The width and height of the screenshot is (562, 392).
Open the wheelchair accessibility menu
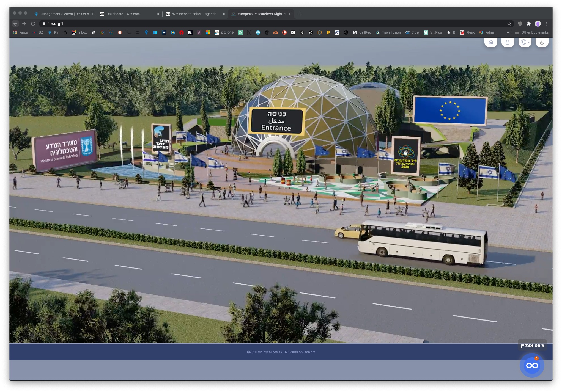tap(542, 42)
